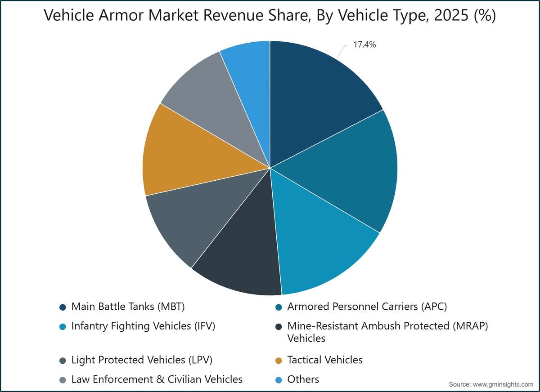The image size is (540, 392).
Task: Open the Source: www.gminsights.com credit
Action: [490, 384]
